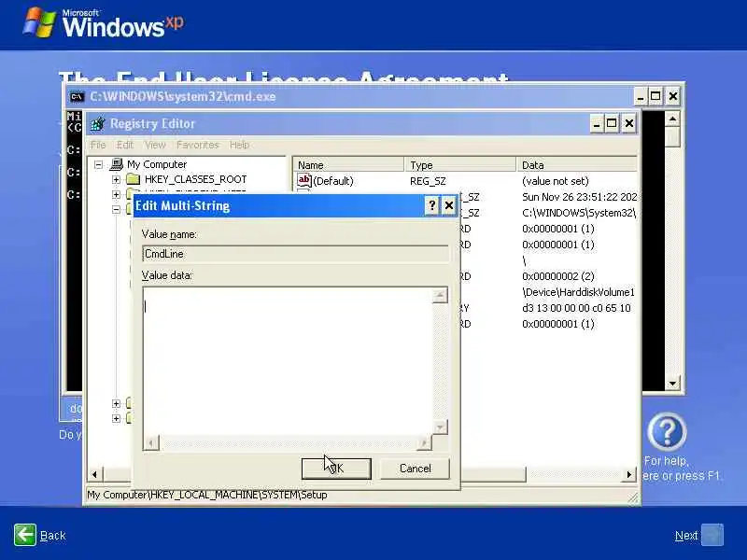Click the CmdLine value name field

(295, 254)
